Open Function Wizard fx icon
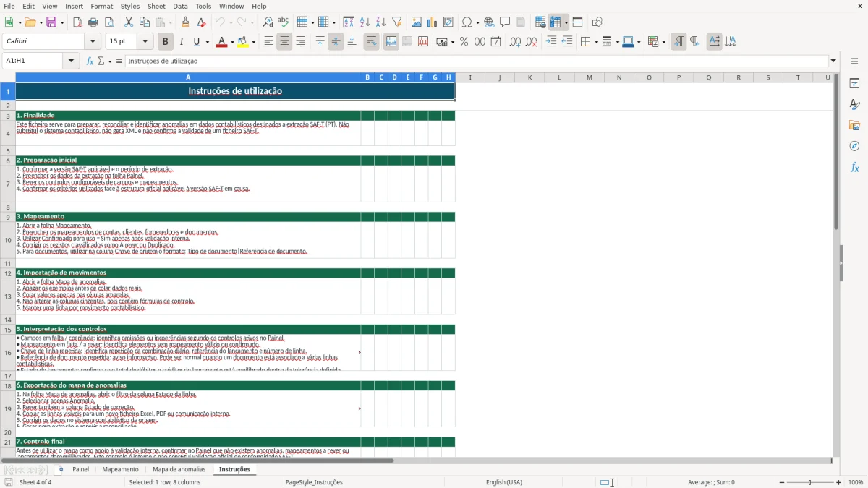 click(90, 61)
